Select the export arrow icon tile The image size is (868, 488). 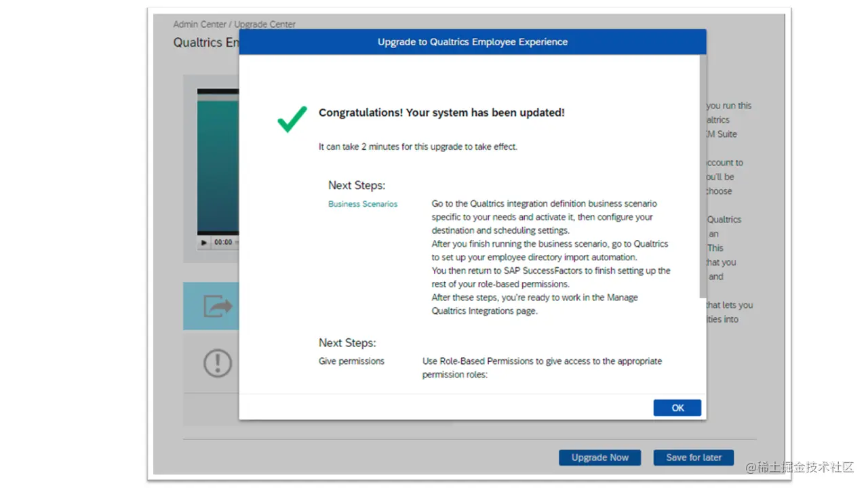[x=212, y=306]
